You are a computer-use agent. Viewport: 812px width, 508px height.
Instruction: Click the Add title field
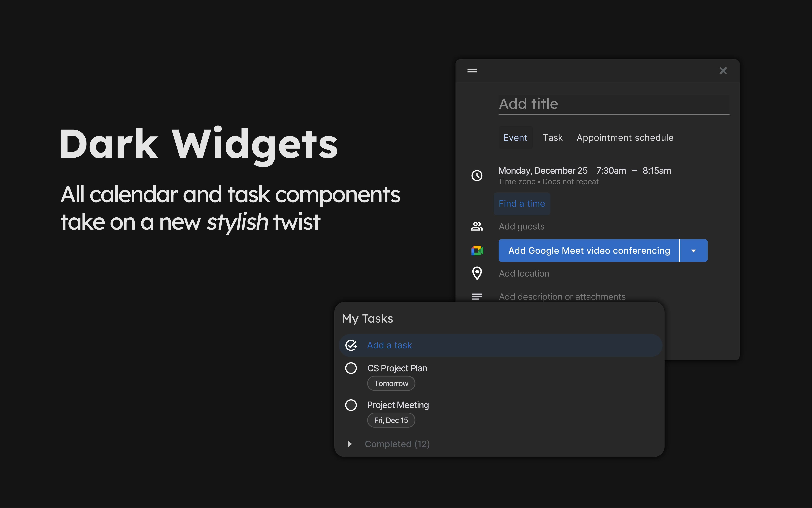tap(614, 105)
